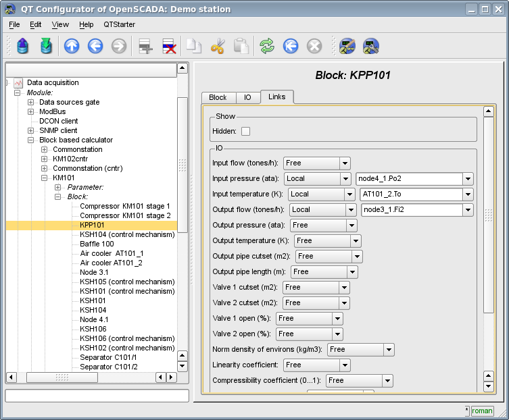This screenshot has width=509, height=420.
Task: Open the node4_1.Po2 combo box
Action: [467, 178]
